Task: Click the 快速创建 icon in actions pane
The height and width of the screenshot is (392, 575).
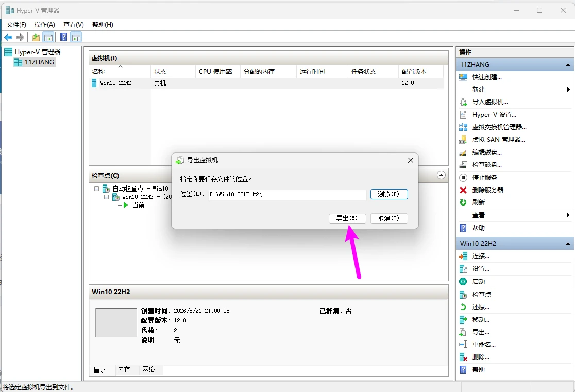Action: click(463, 77)
